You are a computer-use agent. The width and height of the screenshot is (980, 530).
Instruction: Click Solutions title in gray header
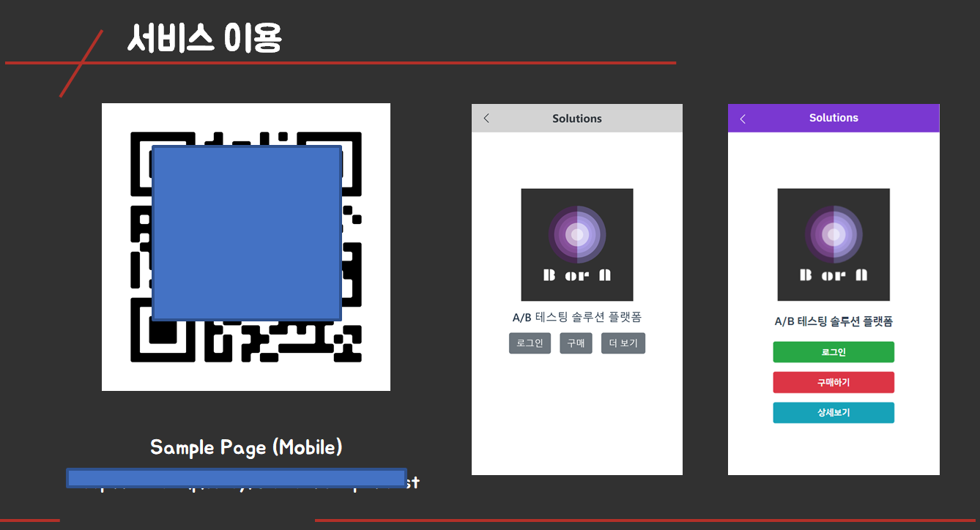click(x=577, y=119)
